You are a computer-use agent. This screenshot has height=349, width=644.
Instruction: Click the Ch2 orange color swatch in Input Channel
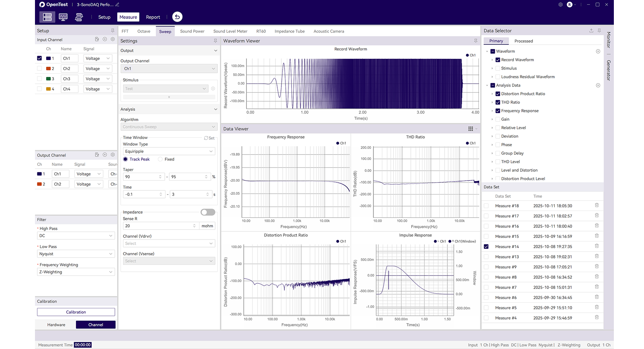(48, 69)
